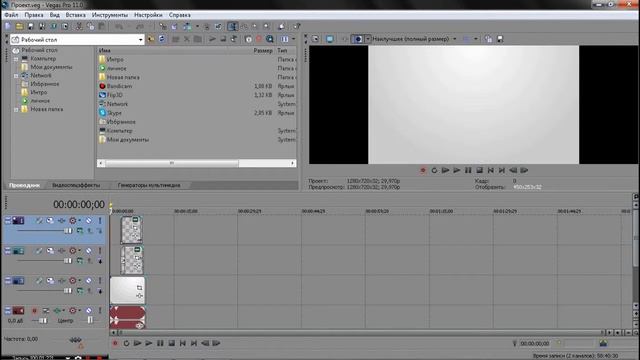Open overlays dropdown in preview toolbar
Viewport: 640px width, 360px height.
[x=476, y=39]
